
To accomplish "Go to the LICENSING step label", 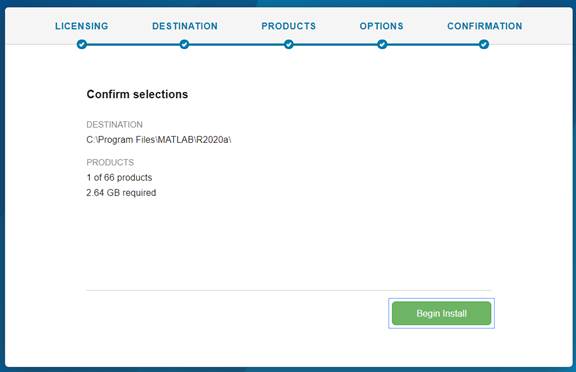I will coord(82,26).
